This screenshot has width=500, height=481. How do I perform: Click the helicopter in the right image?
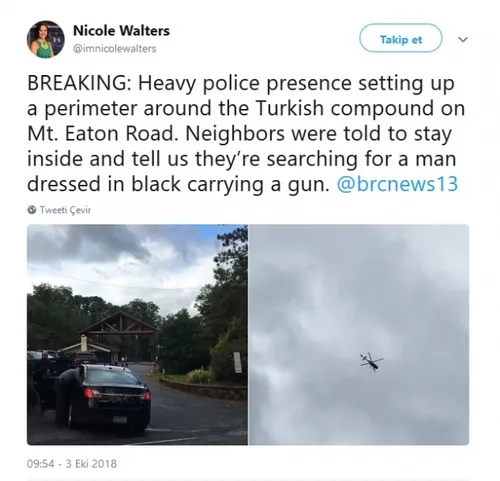[371, 361]
